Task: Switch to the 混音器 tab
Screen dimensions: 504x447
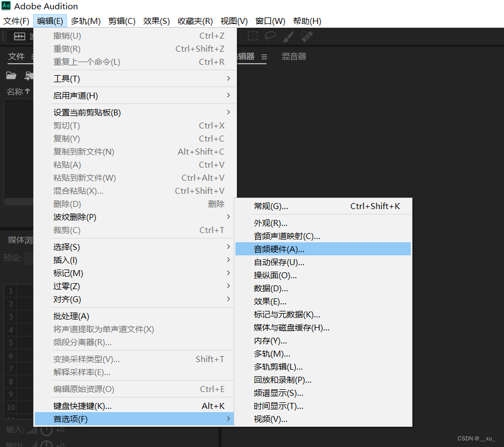Action: click(x=294, y=57)
